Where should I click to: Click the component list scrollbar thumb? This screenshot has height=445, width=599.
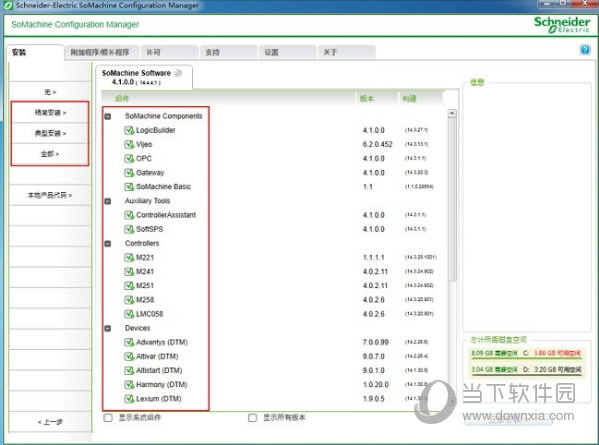[x=452, y=199]
